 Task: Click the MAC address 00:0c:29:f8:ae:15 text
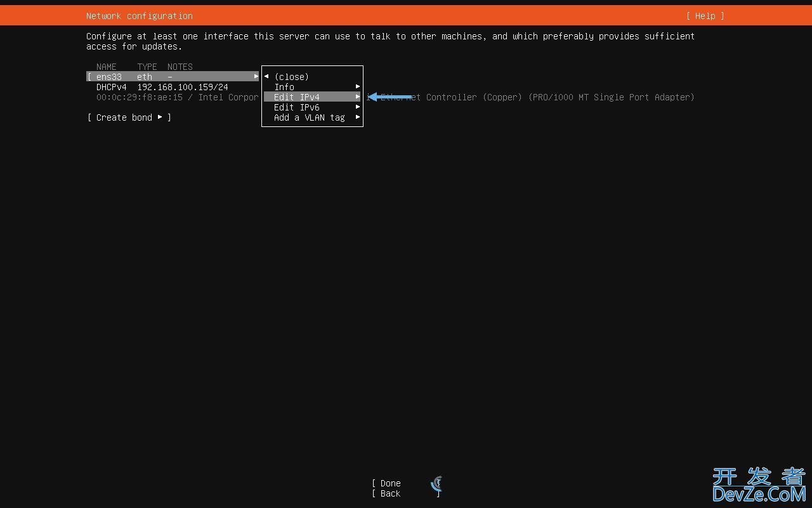[x=140, y=97]
